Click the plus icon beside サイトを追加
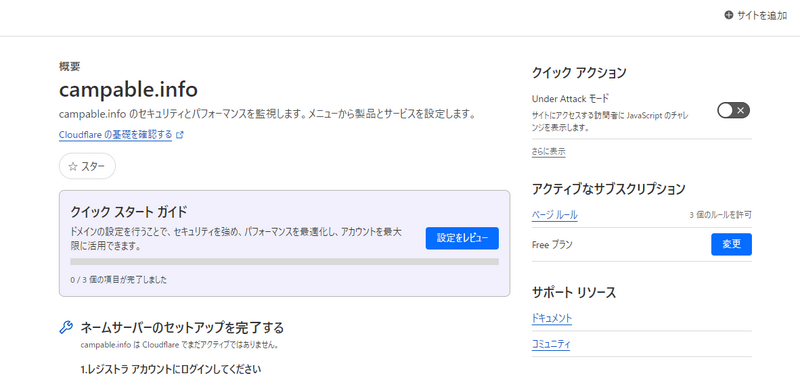This screenshot has height=382, width=800. [729, 15]
